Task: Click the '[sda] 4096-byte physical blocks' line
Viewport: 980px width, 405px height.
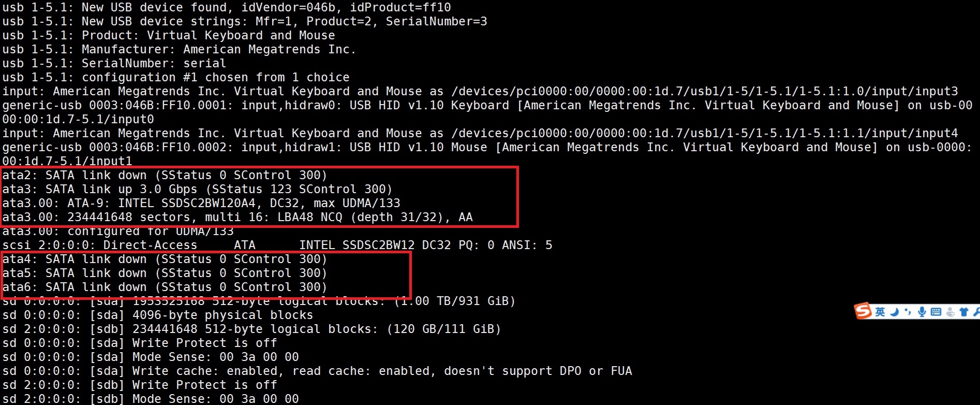Action: 158,315
